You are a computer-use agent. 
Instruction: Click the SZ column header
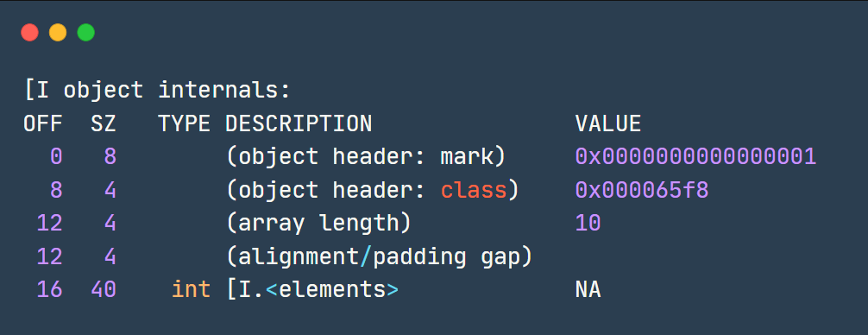pyautogui.click(x=104, y=123)
